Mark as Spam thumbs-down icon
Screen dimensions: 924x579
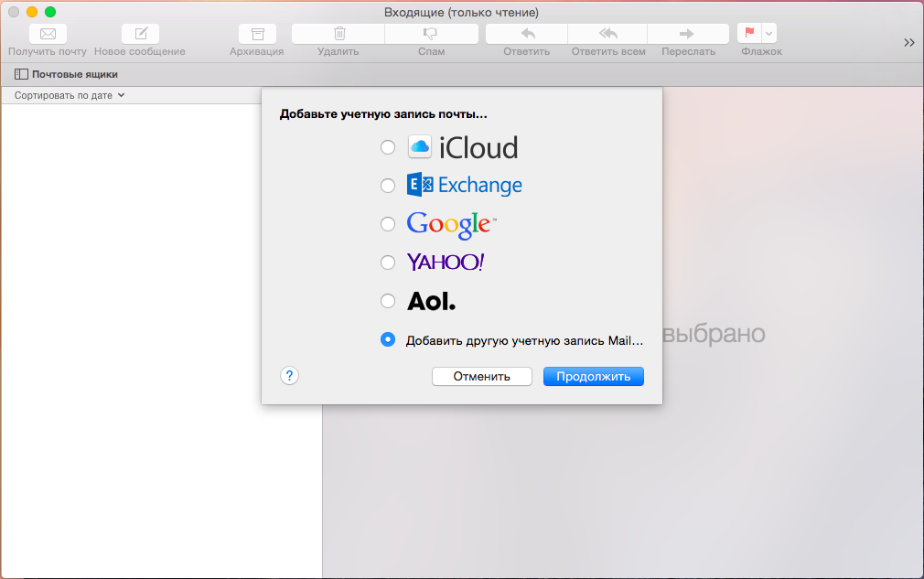coord(432,34)
